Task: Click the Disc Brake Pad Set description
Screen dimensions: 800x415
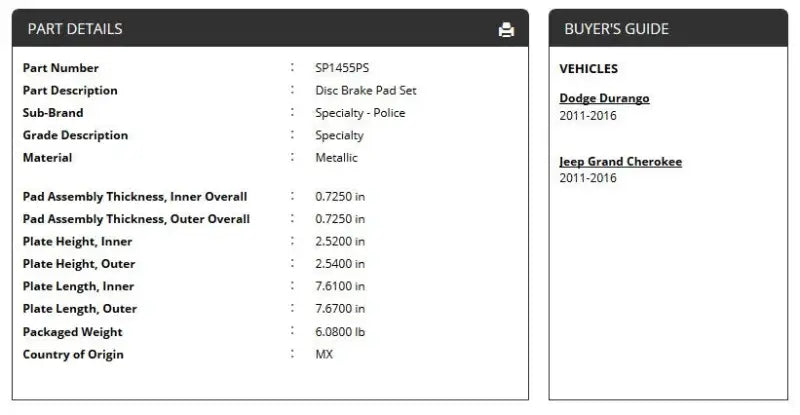Action: 365,90
